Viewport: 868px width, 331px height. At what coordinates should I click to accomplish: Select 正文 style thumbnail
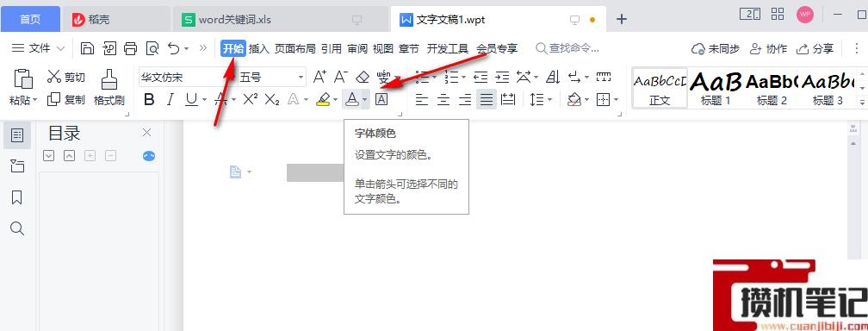[x=660, y=89]
